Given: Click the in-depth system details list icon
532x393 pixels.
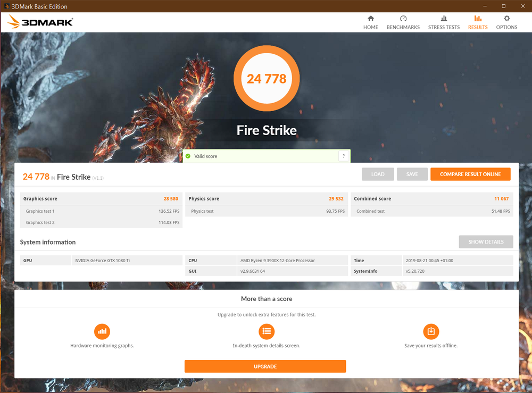Looking at the screenshot, I should tap(267, 331).
